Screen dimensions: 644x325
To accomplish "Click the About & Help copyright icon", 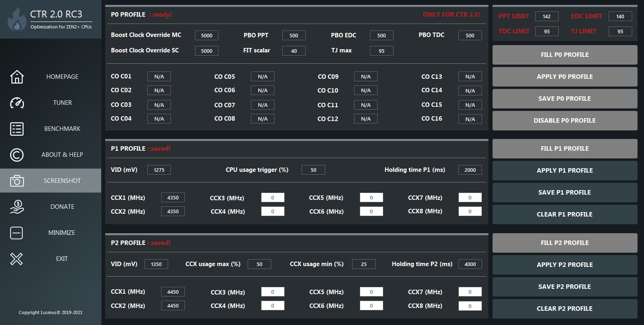I will point(17,155).
